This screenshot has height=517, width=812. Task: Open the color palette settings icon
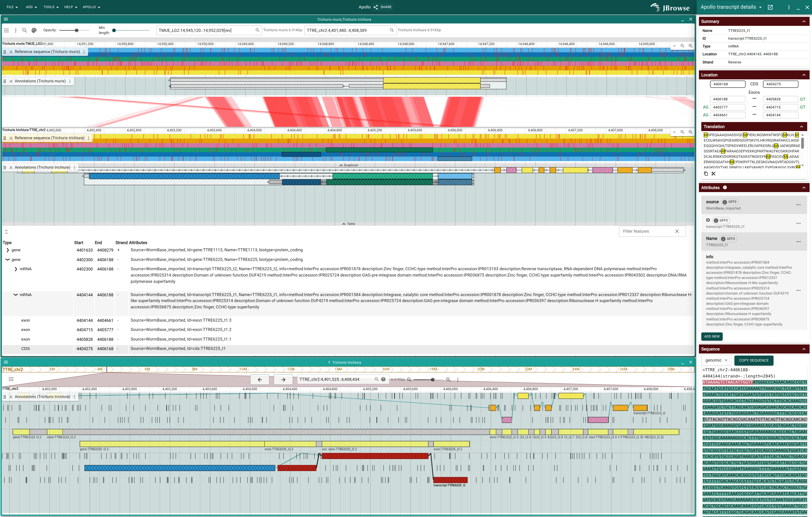[34, 30]
